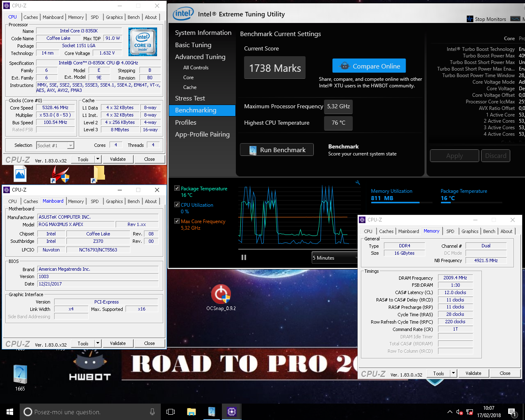
Task: Open Profiles in the XTU sidebar
Action: point(186,123)
